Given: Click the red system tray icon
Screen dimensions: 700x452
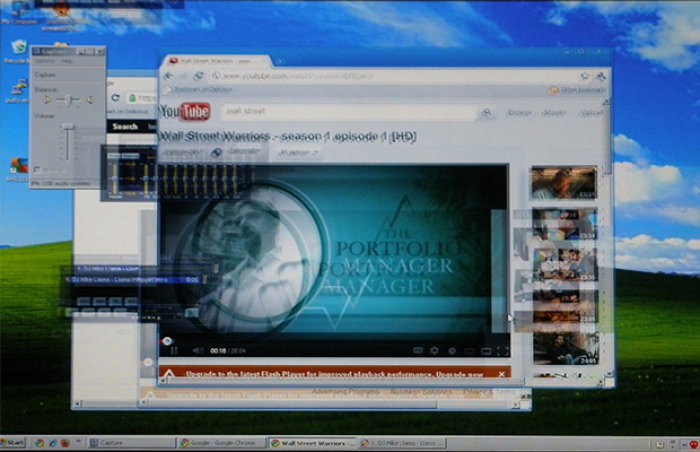Looking at the screenshot, I should coord(693,444).
